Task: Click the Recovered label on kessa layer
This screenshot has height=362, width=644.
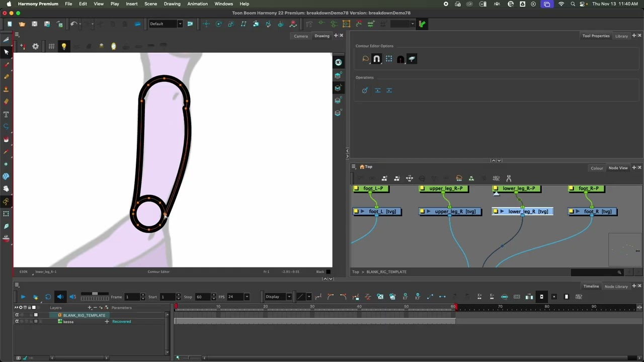Action: pyautogui.click(x=121, y=322)
